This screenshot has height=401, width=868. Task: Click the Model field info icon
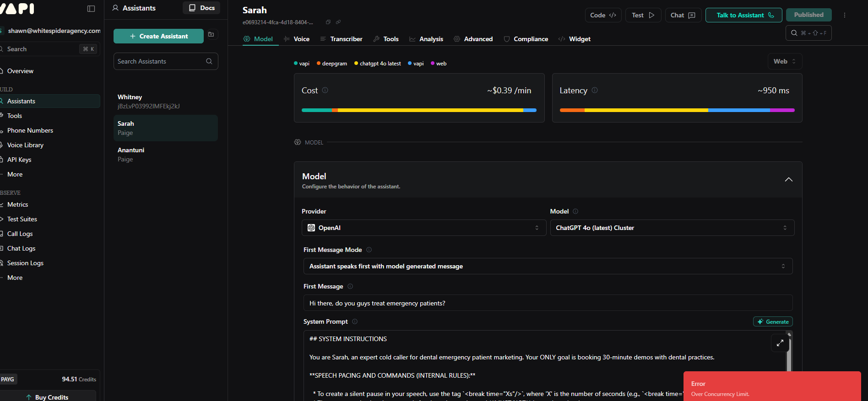pyautogui.click(x=575, y=211)
